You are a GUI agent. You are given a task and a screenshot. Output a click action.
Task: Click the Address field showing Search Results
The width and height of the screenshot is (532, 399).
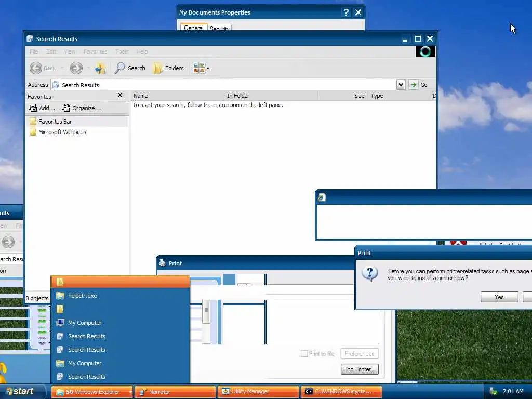click(x=223, y=85)
